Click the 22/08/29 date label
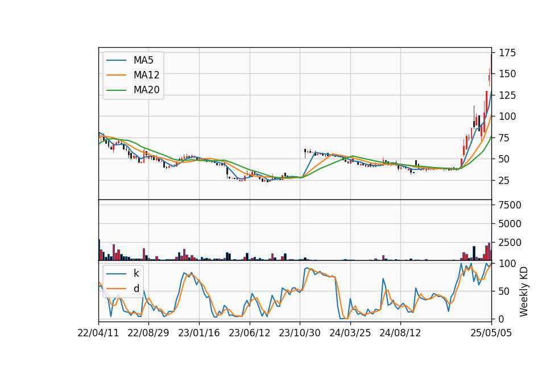The height and width of the screenshot is (392, 546). pyautogui.click(x=148, y=333)
